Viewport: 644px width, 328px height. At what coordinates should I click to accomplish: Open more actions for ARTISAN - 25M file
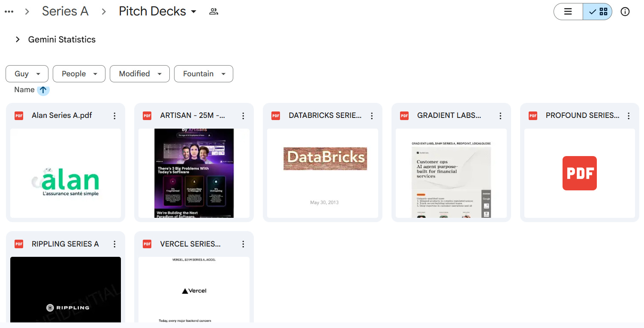243,116
